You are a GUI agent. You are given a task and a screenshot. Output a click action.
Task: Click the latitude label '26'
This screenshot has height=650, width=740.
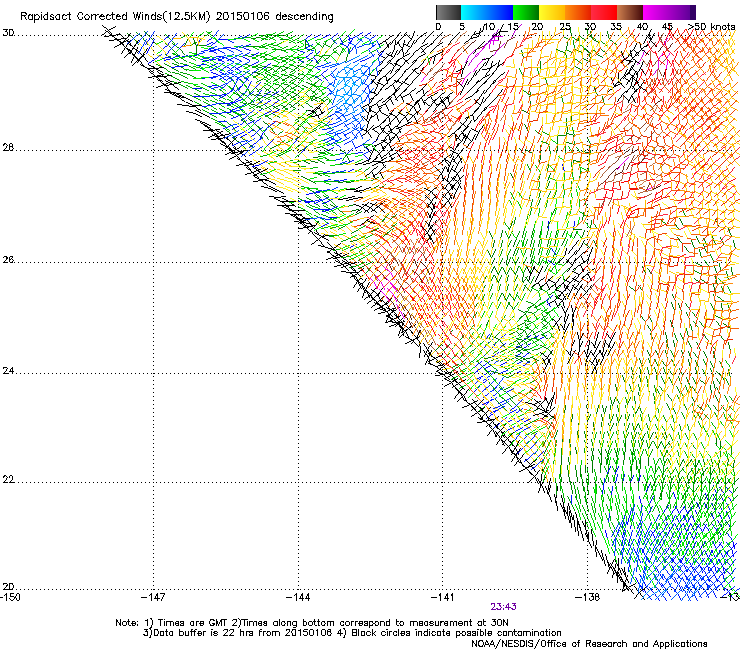click(8, 260)
